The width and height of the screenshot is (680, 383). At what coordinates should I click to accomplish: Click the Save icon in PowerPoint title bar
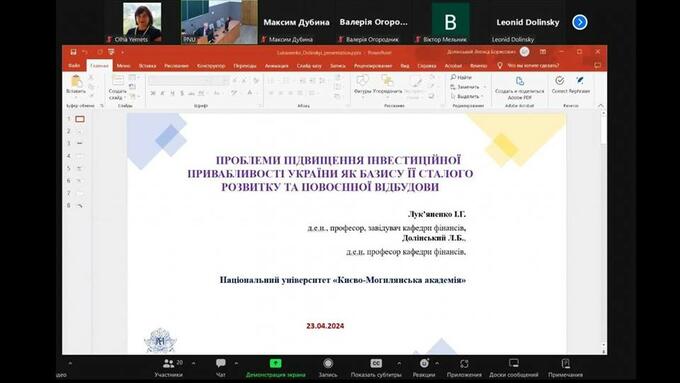pos(73,52)
